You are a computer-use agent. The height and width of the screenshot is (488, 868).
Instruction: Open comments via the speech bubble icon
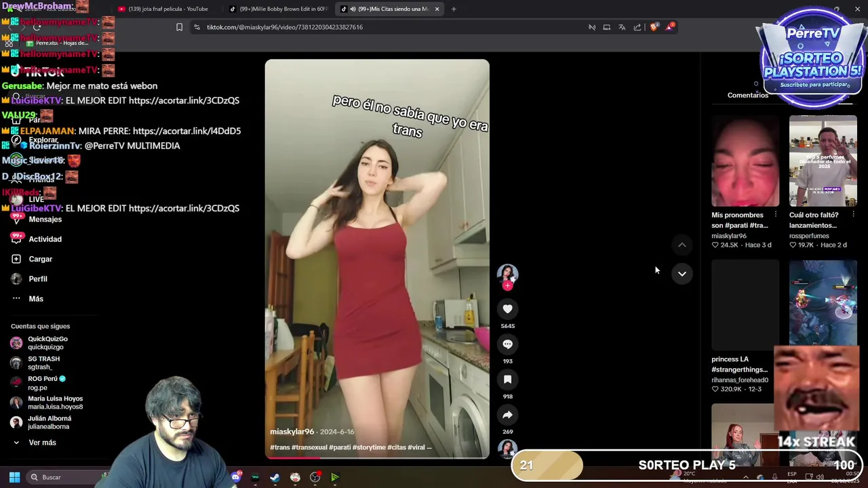coord(507,344)
